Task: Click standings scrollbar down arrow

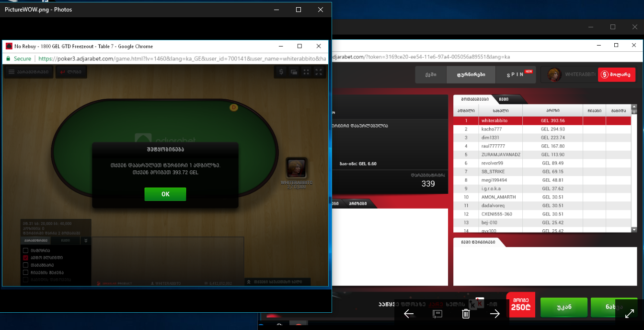Action: point(634,230)
